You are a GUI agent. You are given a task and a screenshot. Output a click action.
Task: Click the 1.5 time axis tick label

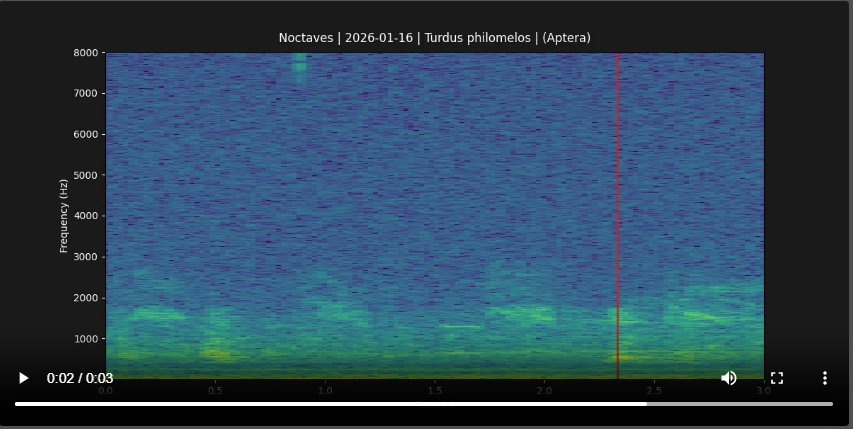(x=434, y=390)
